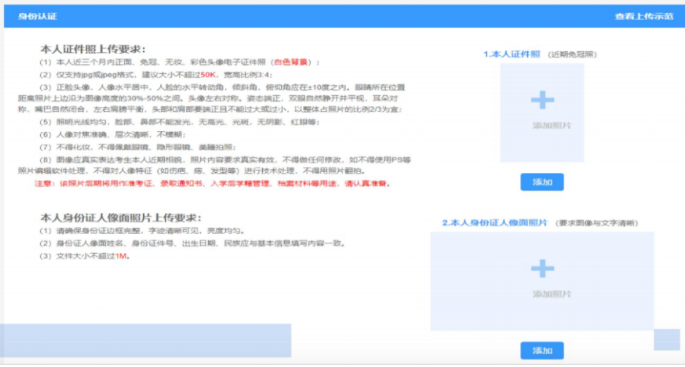685x367 pixels.
Task: Click the red 注意 warning line
Action: [x=213, y=184]
